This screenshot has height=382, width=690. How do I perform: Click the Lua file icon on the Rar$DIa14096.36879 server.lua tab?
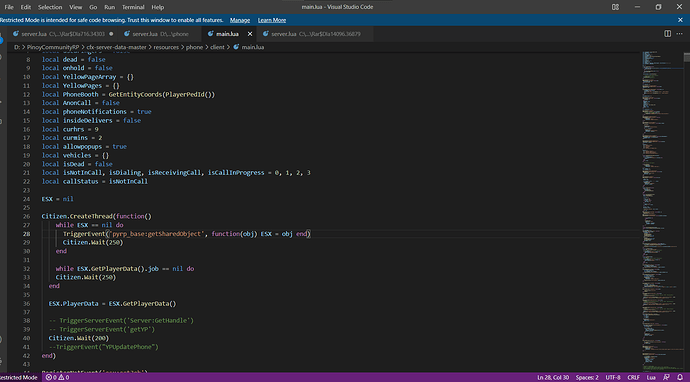(265, 34)
